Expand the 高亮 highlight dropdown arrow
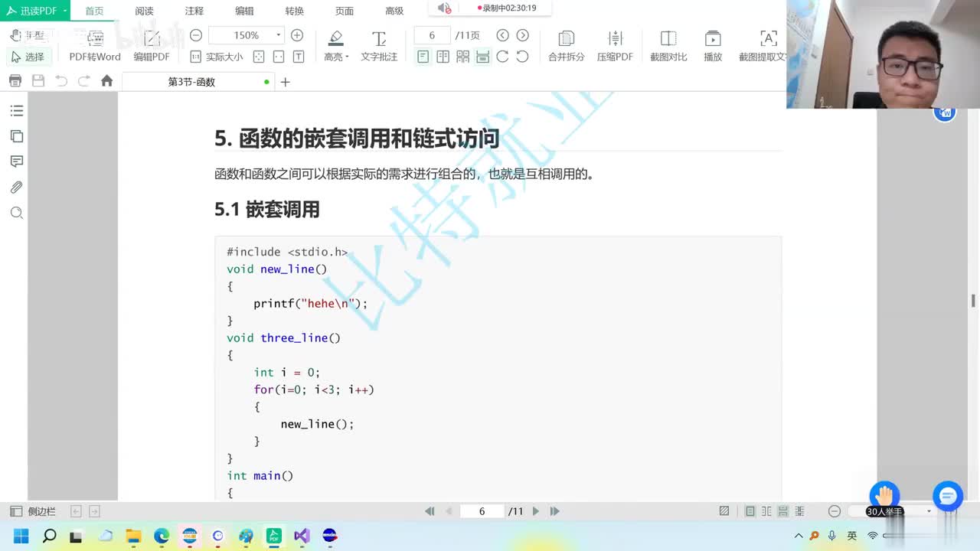 click(347, 57)
